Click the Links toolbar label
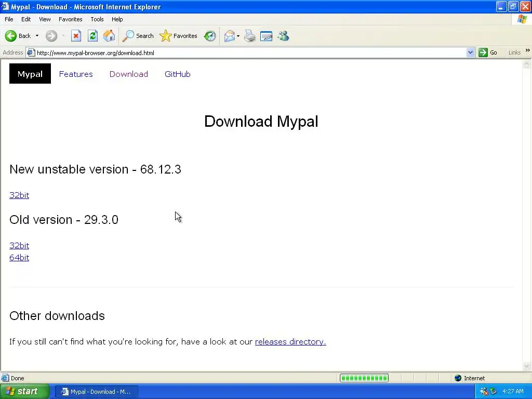 pos(514,52)
